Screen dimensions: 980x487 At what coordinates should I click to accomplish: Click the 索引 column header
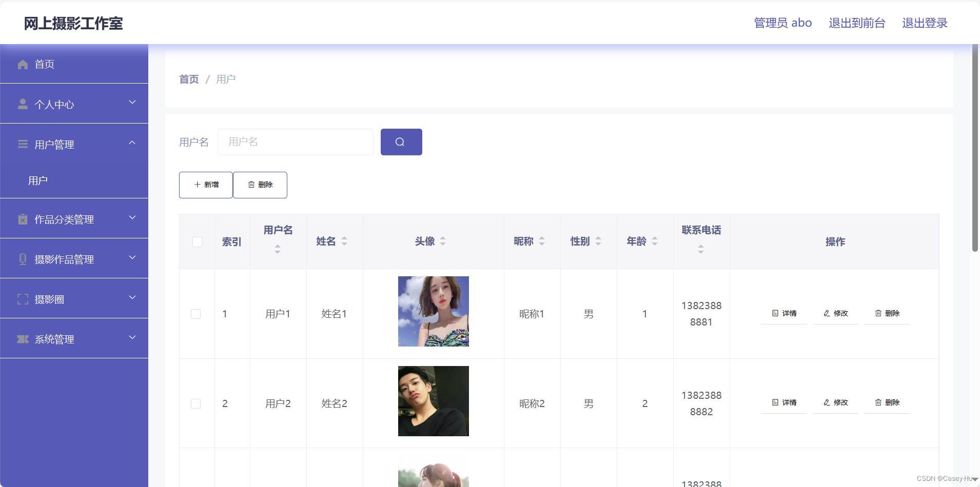[x=231, y=241]
